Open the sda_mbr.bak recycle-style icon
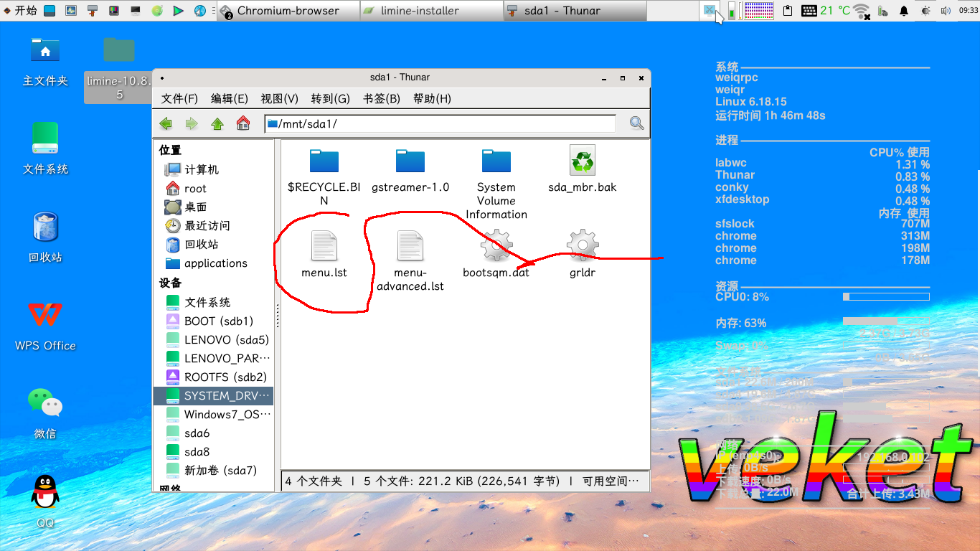Screen dimensions: 980x551 [582, 159]
